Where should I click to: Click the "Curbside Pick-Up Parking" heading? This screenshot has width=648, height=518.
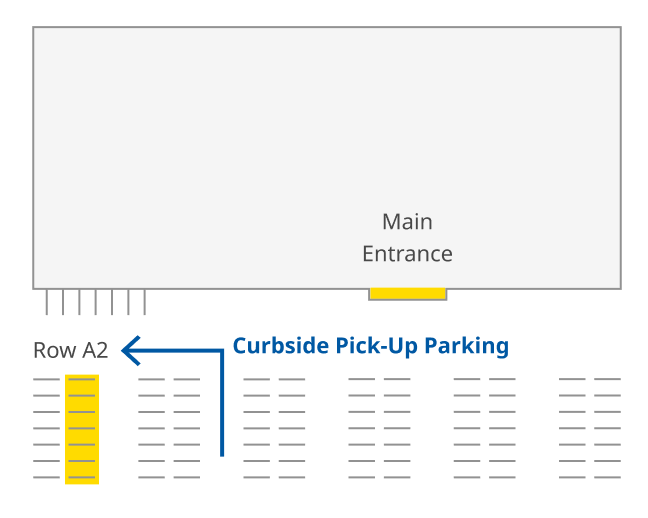pyautogui.click(x=371, y=346)
